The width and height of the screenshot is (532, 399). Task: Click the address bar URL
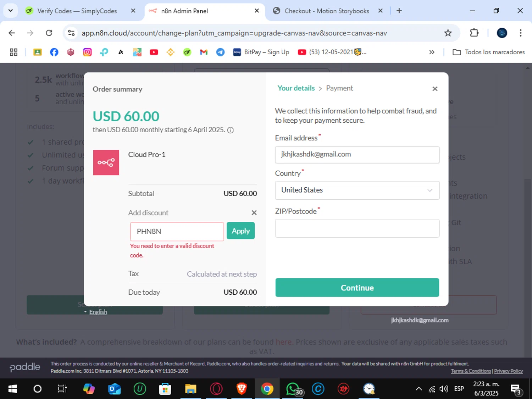pyautogui.click(x=234, y=33)
